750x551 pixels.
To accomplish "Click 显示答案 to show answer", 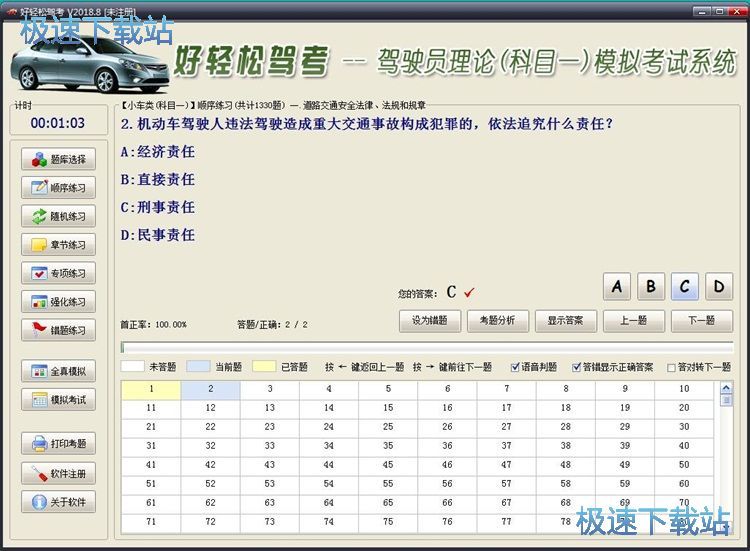I will [x=566, y=321].
